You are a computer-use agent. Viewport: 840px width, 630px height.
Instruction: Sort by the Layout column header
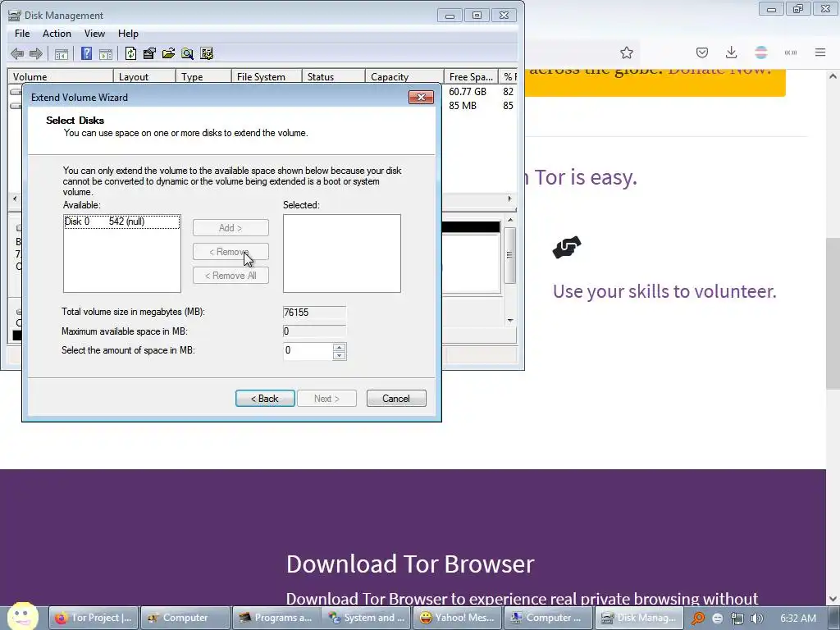pos(144,76)
